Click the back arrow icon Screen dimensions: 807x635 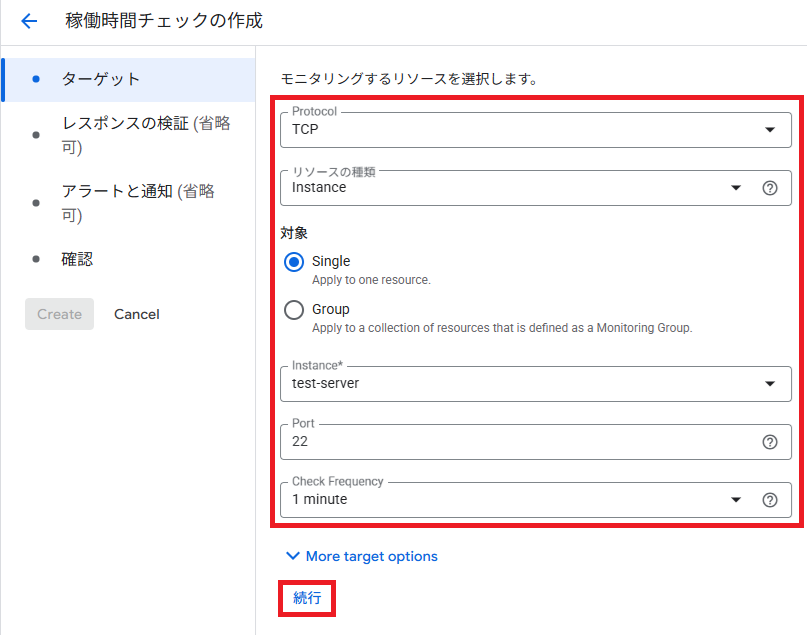tap(29, 21)
